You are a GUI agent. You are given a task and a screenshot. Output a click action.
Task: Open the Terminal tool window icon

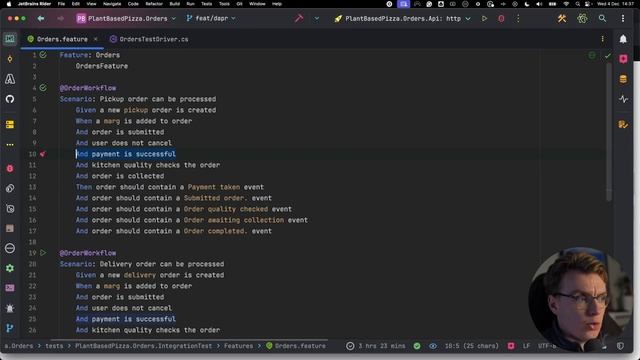(10, 288)
